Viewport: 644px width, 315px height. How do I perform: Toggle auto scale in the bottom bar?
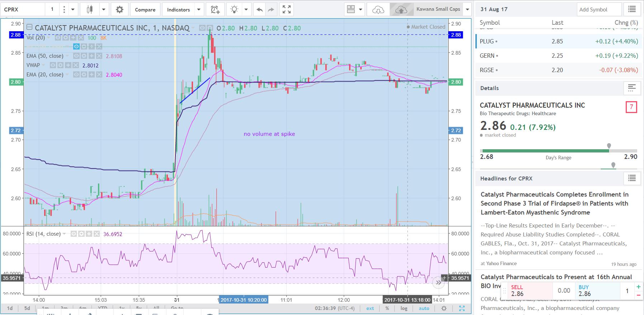click(x=424, y=308)
